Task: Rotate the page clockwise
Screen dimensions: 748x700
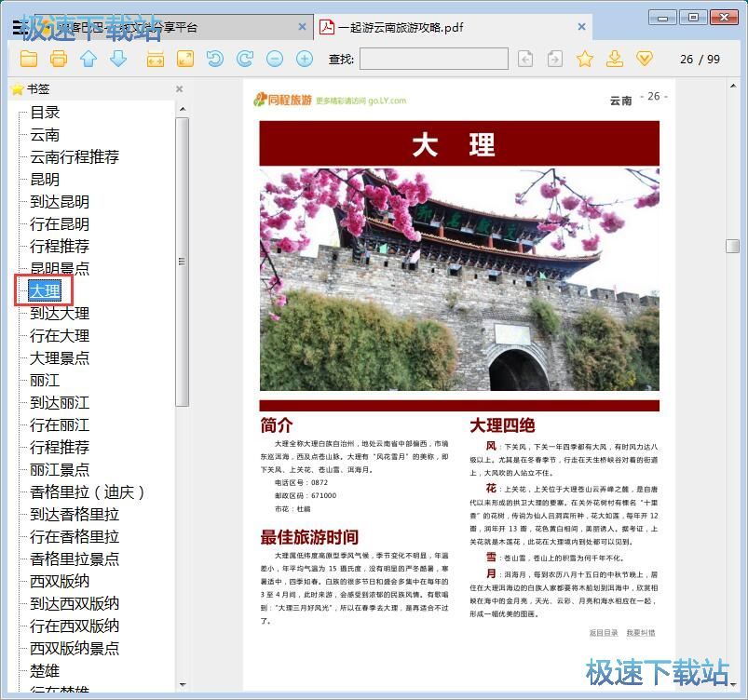Action: [243, 58]
